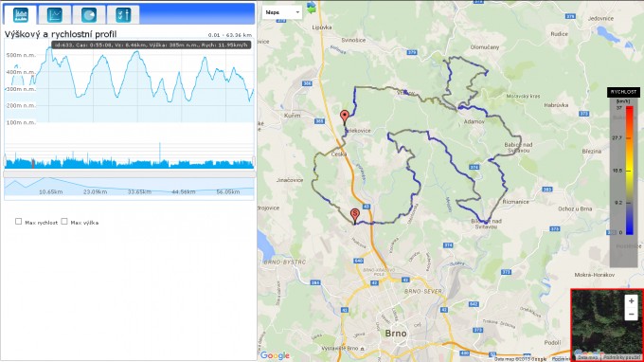Click the start marker S on map
The width and height of the screenshot is (644, 362).
(x=355, y=215)
